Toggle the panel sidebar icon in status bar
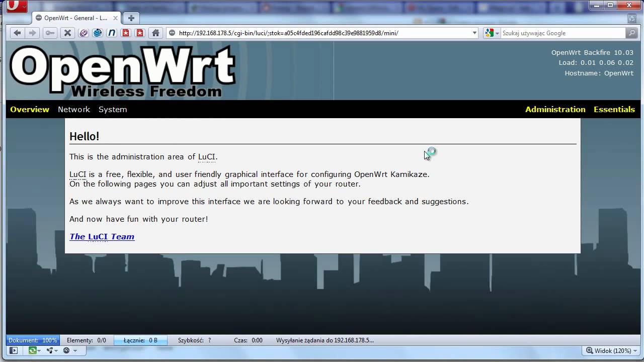 (x=14, y=350)
